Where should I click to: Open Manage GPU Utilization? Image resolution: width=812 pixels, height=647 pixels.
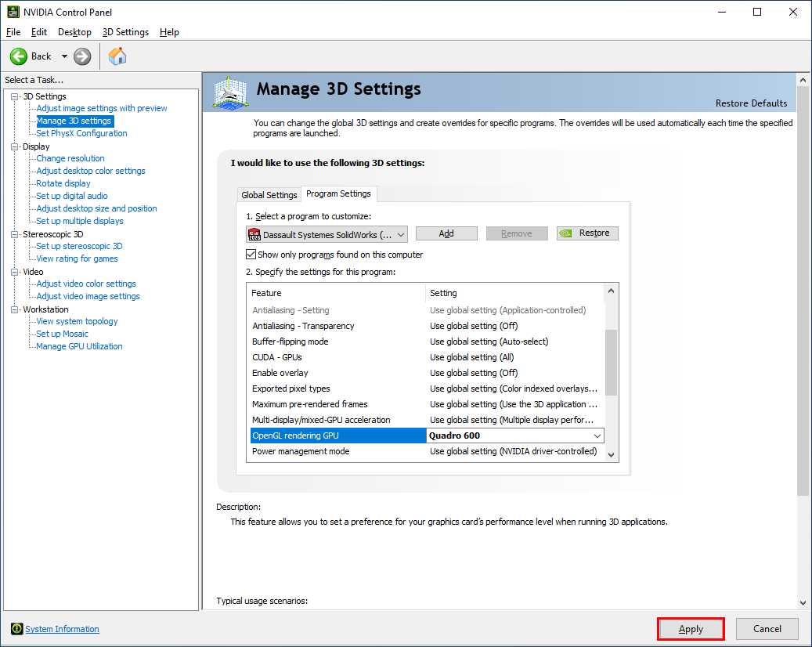click(x=79, y=346)
